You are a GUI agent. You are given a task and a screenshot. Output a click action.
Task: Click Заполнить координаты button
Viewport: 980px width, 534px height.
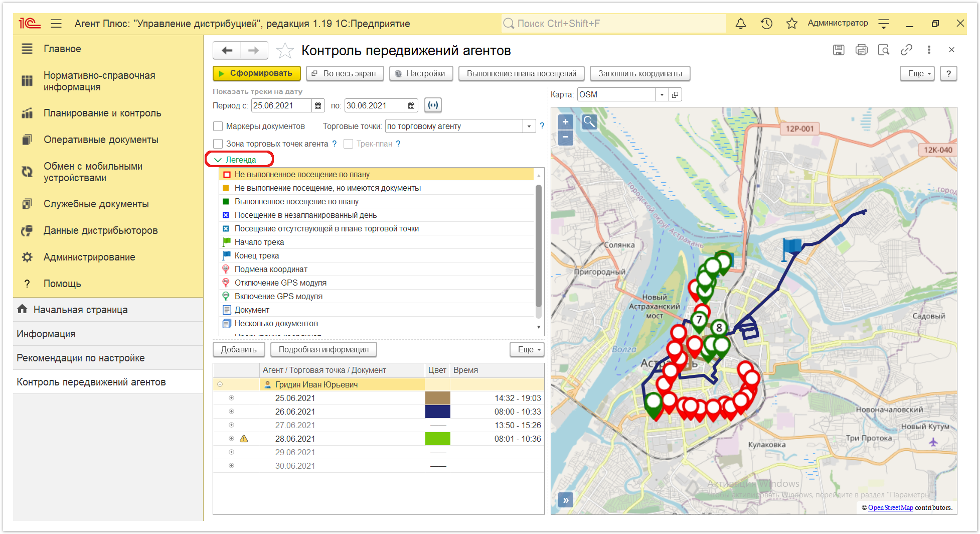(x=640, y=73)
